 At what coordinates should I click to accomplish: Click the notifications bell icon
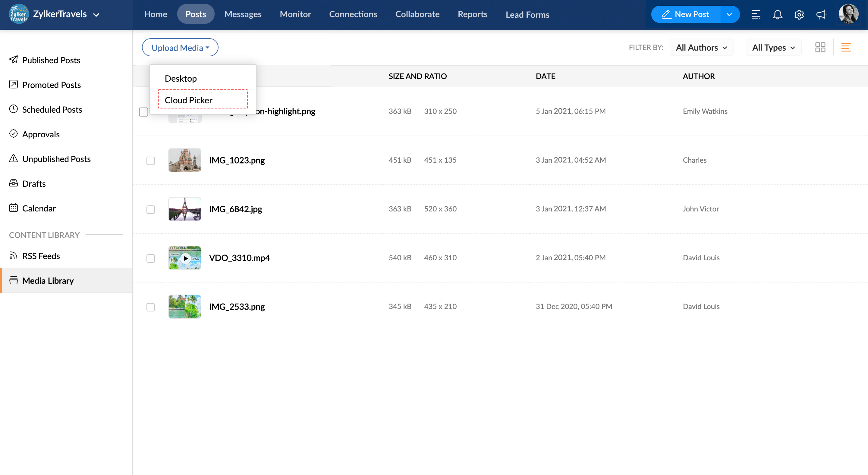pyautogui.click(x=777, y=14)
